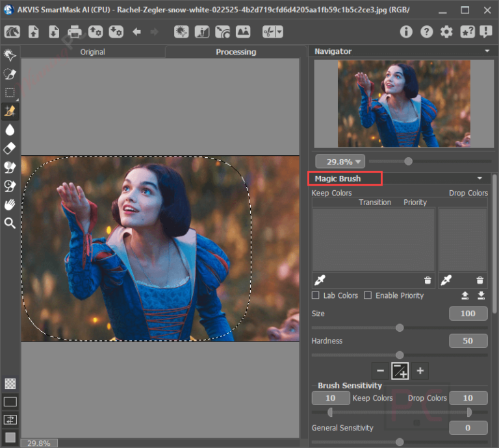Click the 29.8% status bar zoom field
The width and height of the screenshot is (499, 448).
coord(39,443)
